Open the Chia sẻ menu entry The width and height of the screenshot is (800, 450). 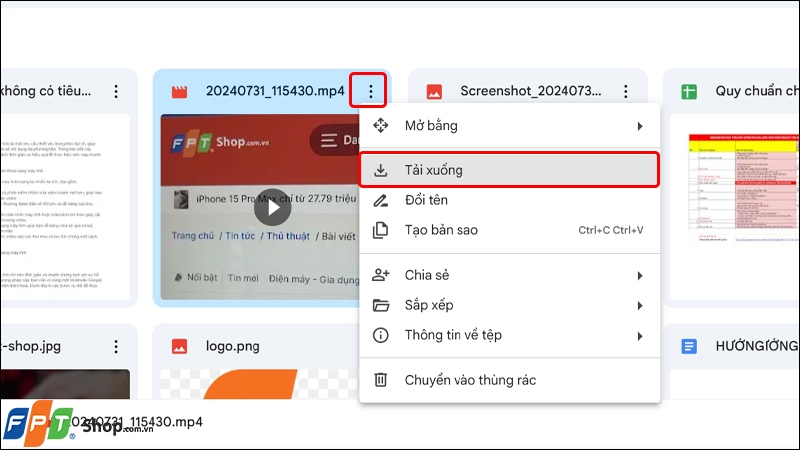click(x=509, y=275)
